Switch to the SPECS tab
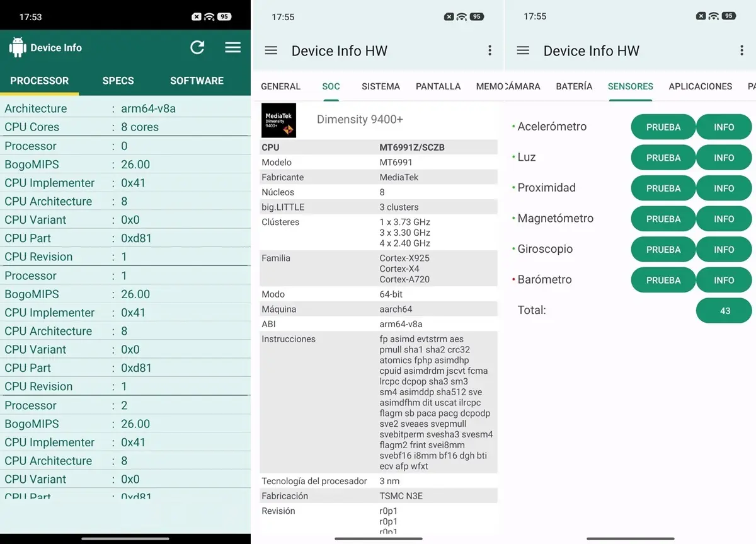The height and width of the screenshot is (544, 756). [x=118, y=81]
